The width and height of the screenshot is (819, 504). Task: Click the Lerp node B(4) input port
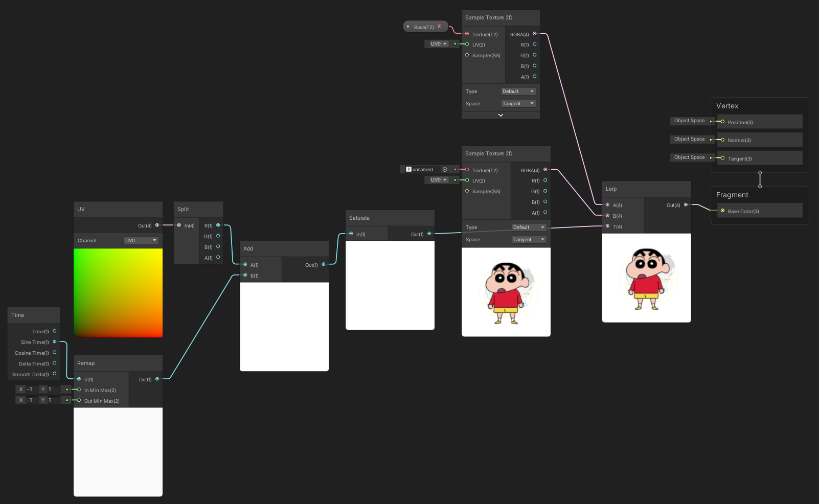[607, 215]
